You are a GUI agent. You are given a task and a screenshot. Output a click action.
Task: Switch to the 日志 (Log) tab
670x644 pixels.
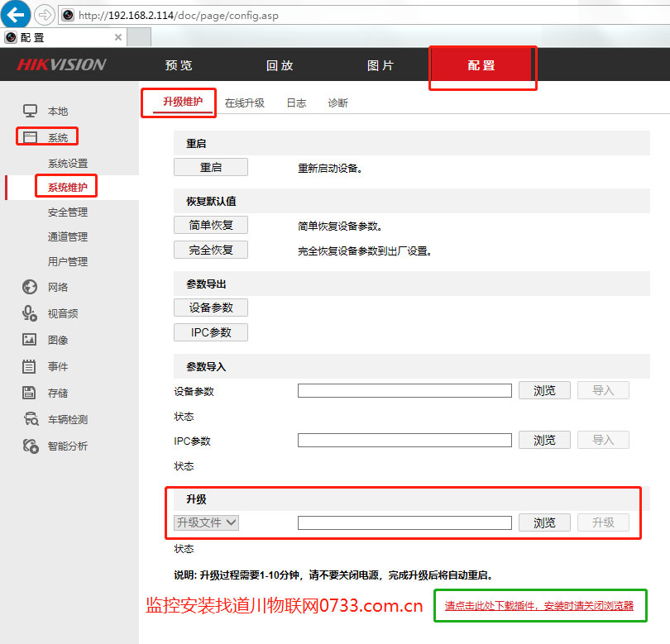(295, 103)
